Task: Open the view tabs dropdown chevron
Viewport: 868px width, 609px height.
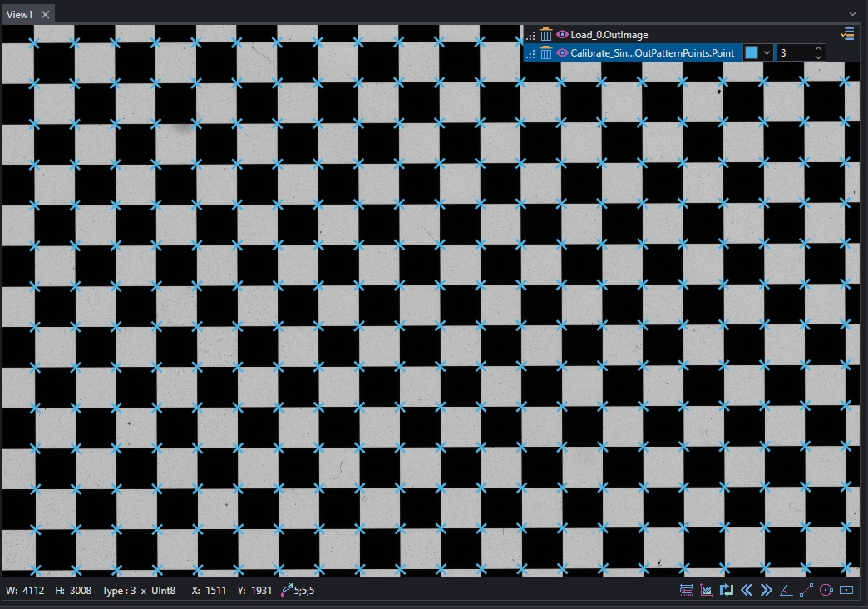Action: 852,14
